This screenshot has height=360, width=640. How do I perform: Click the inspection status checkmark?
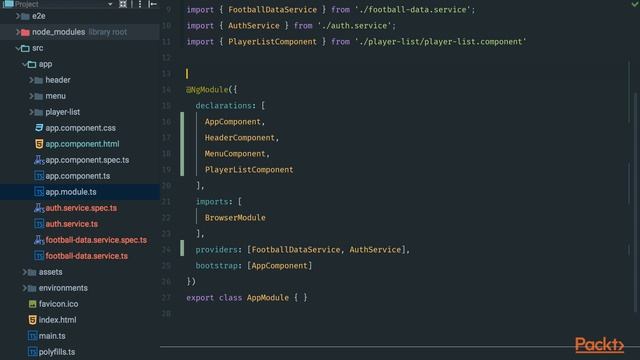pos(635,4)
